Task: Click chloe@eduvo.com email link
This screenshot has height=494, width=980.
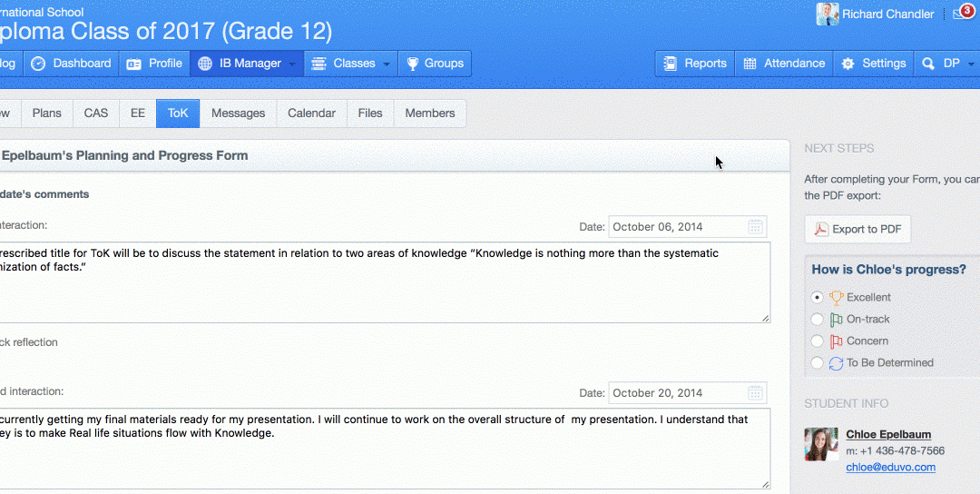Action: (x=891, y=467)
